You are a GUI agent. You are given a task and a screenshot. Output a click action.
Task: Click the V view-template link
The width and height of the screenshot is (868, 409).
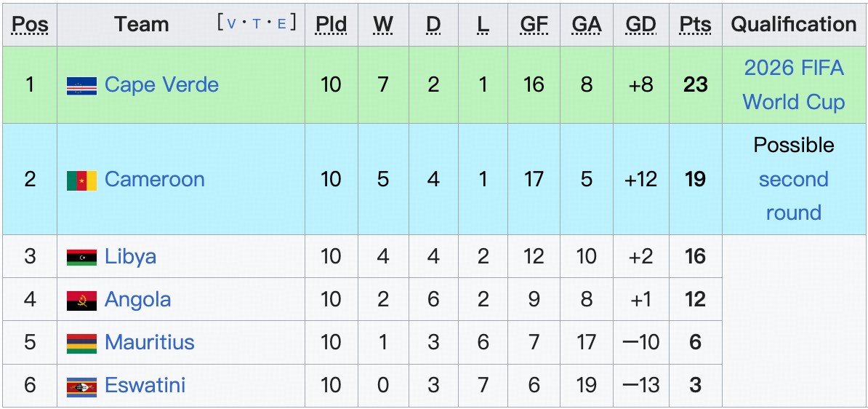click(x=232, y=23)
